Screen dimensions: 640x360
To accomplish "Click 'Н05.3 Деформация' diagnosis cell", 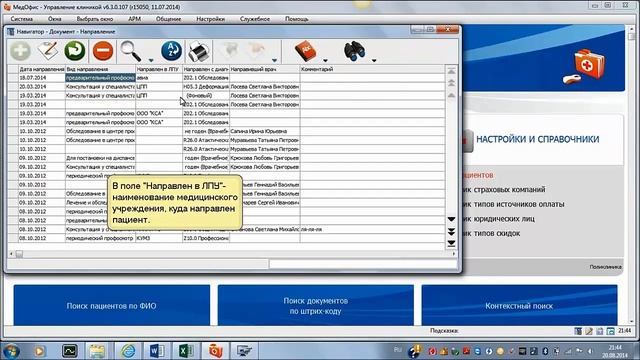I will 206,87.
